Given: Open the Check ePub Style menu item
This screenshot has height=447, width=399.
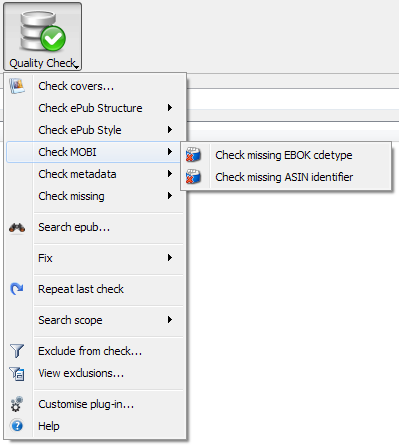Looking at the screenshot, I should 95,130.
